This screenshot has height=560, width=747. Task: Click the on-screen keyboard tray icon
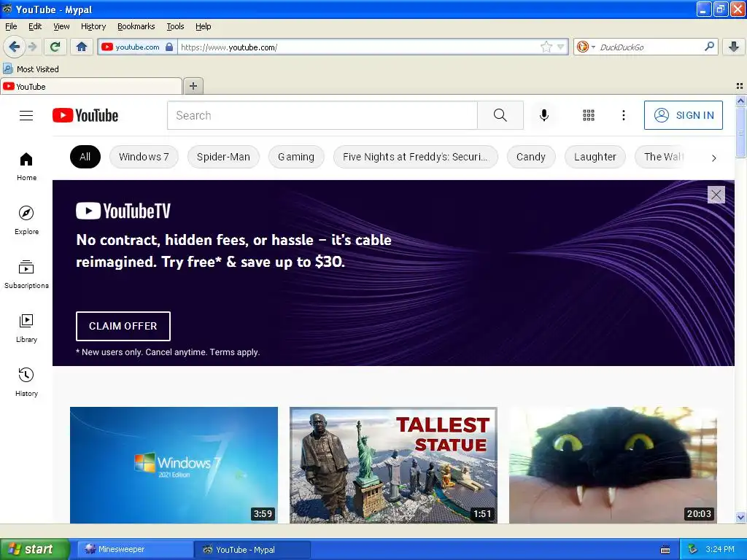point(665,550)
